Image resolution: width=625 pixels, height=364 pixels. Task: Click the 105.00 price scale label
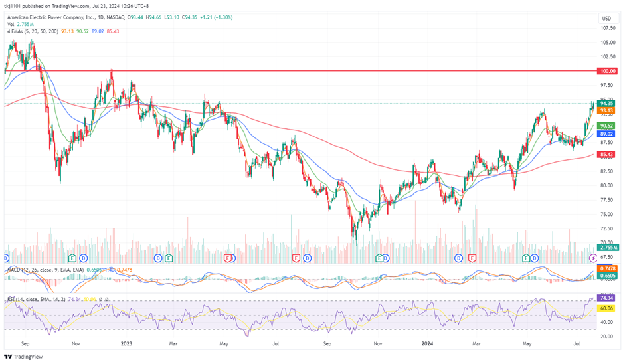pyautogui.click(x=608, y=43)
